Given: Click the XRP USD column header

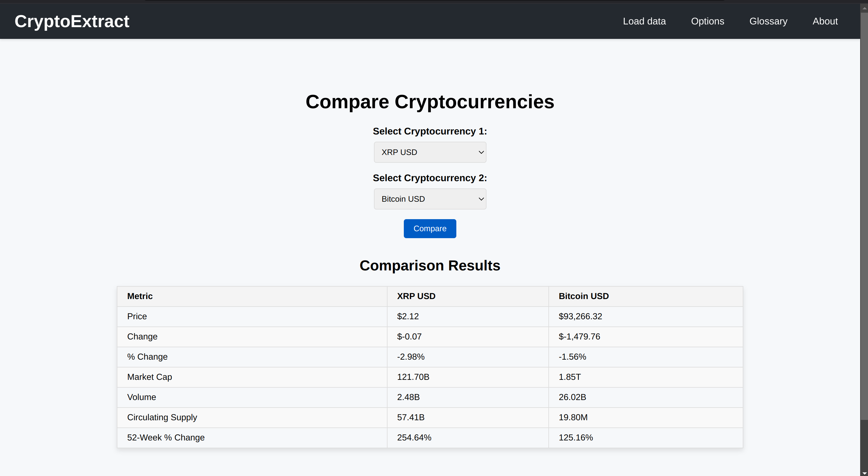Looking at the screenshot, I should (x=416, y=296).
